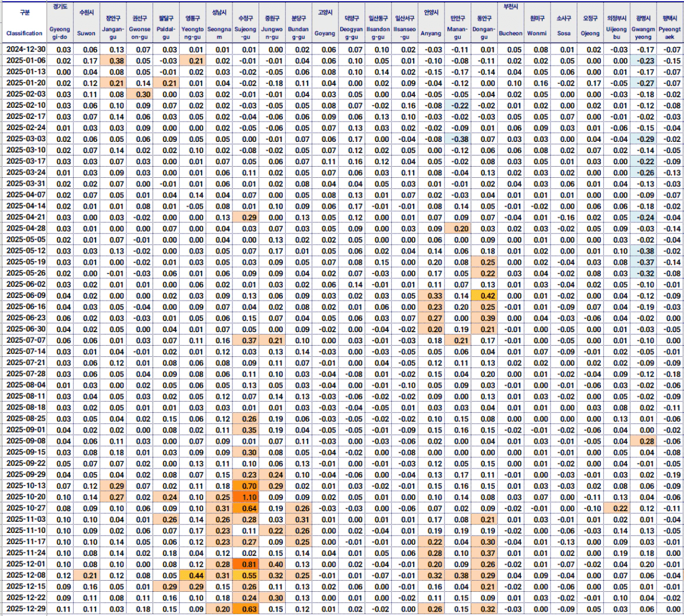Select the 0.44 Yeongtong-gu cell in 2025-12-08 row
Screen dimensions: 684x616
click(192, 575)
